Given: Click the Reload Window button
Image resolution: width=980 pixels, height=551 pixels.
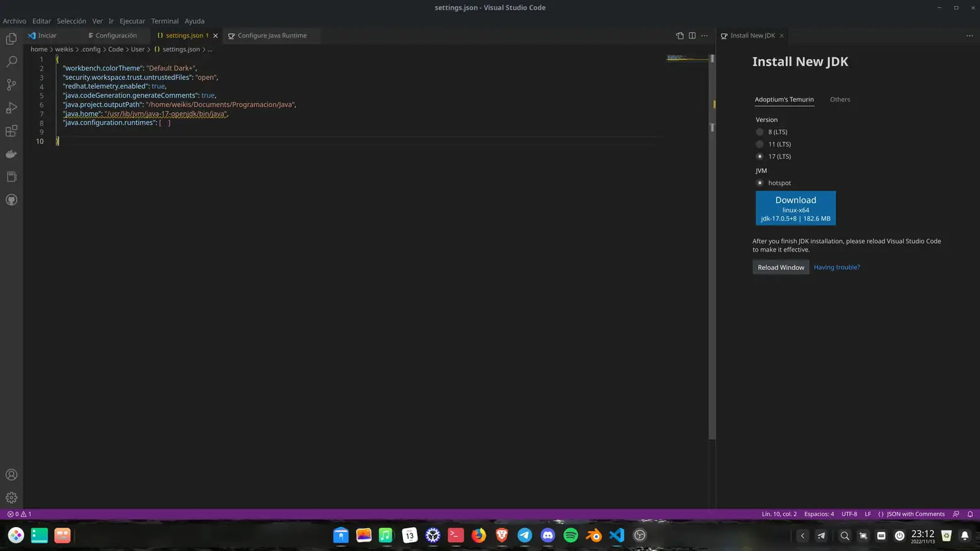Looking at the screenshot, I should pos(781,267).
